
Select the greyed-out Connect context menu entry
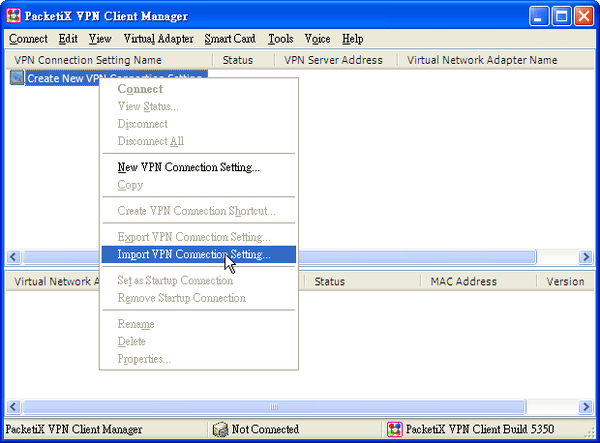click(x=199, y=89)
